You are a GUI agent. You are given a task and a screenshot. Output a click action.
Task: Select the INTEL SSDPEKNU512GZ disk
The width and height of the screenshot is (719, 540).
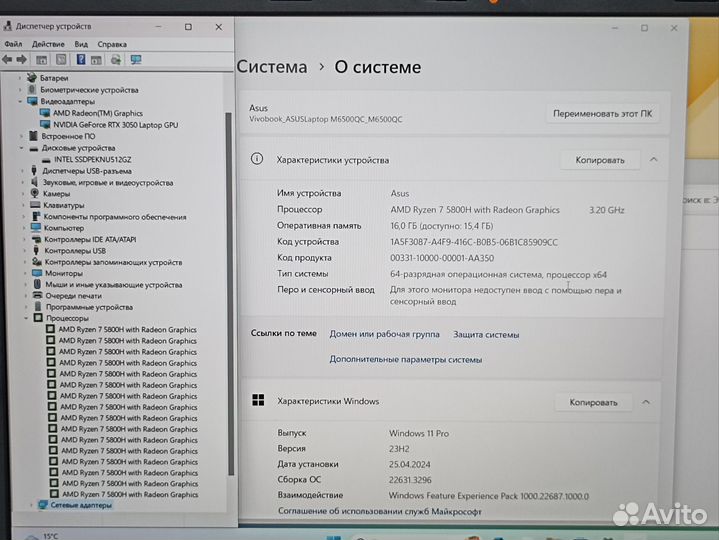[x=93, y=160]
